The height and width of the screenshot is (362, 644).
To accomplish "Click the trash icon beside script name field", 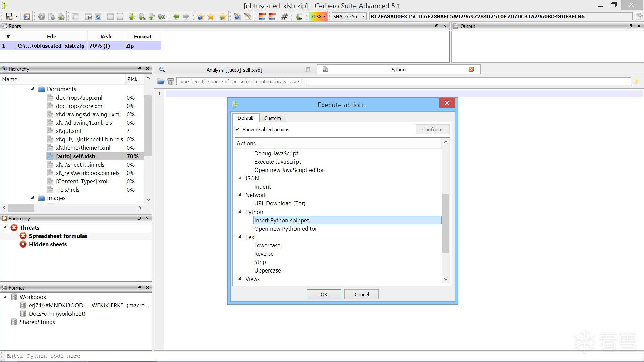I will (171, 81).
